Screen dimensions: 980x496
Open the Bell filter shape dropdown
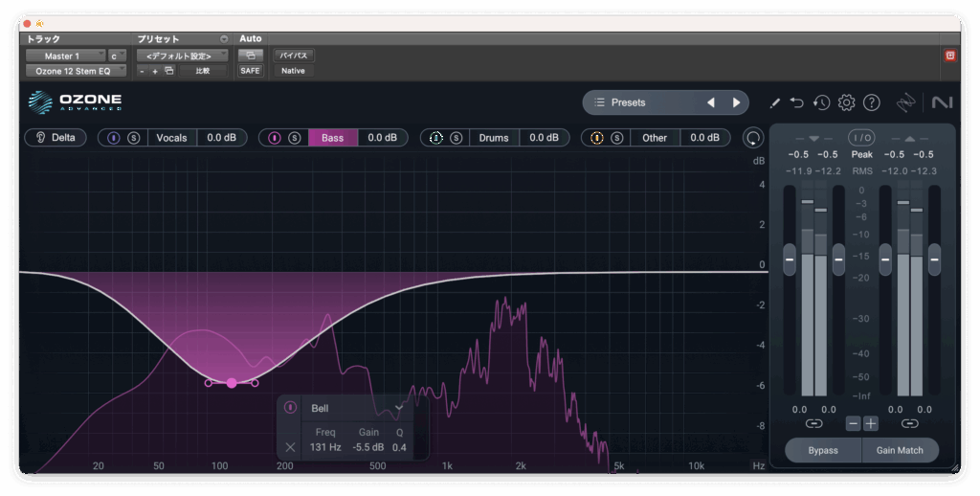(x=399, y=408)
